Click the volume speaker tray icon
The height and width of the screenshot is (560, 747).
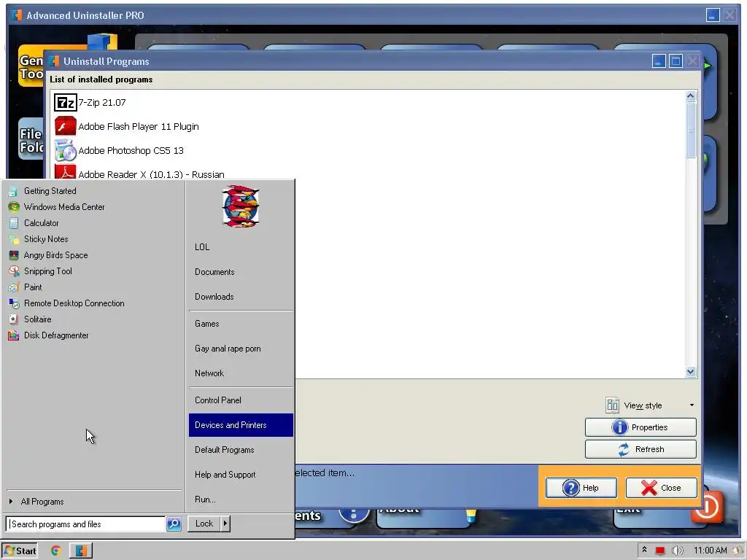[x=677, y=551]
